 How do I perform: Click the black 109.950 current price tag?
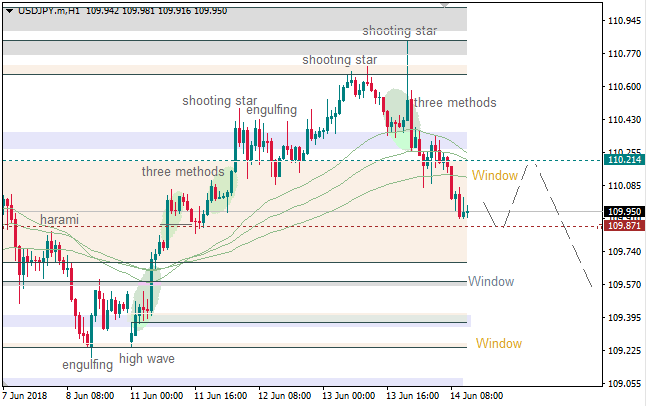coord(624,212)
